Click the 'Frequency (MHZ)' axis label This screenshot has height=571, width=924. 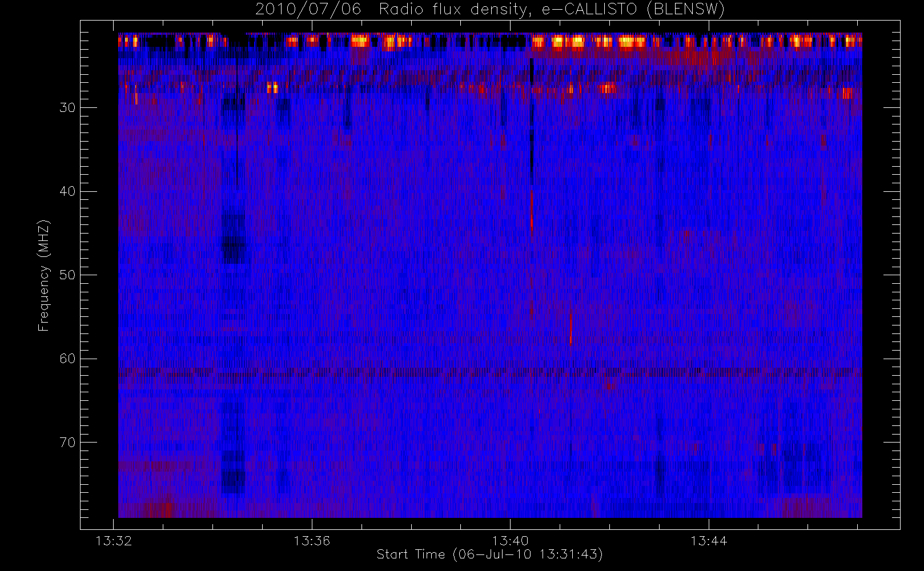click(x=44, y=275)
